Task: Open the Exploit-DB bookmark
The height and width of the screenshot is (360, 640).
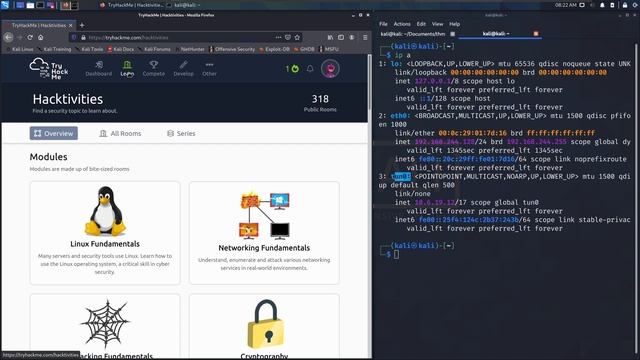Action: [x=275, y=49]
